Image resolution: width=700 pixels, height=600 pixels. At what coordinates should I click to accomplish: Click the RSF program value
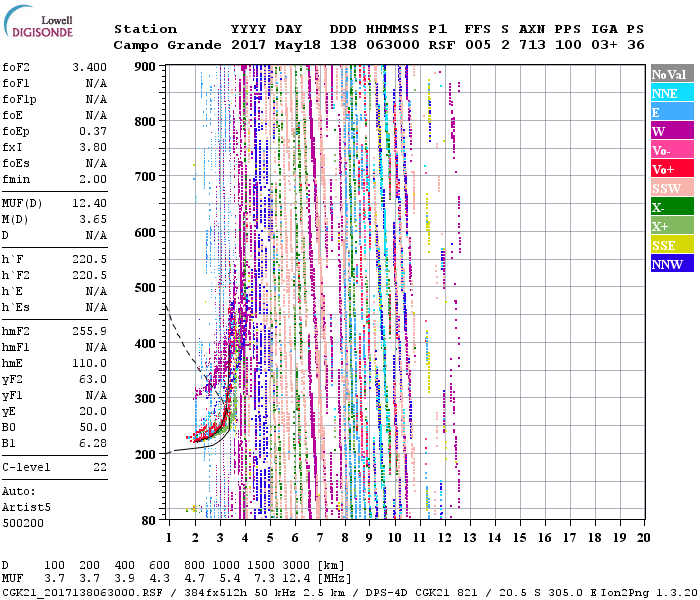[442, 45]
